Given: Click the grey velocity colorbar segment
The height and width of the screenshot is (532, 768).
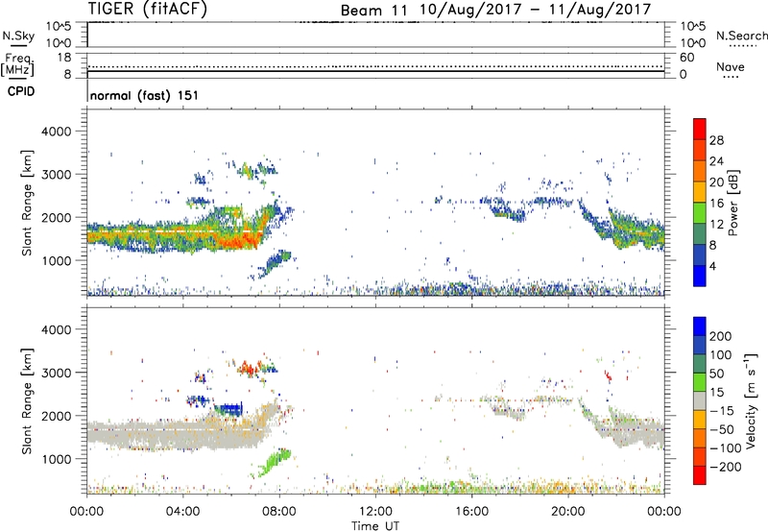Looking at the screenshot, I should click(700, 401).
